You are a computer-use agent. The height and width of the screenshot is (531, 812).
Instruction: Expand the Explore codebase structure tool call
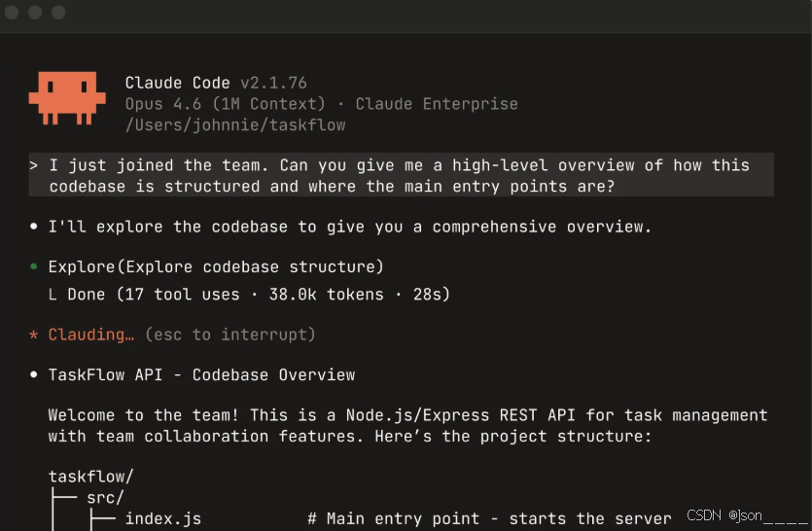tap(216, 266)
